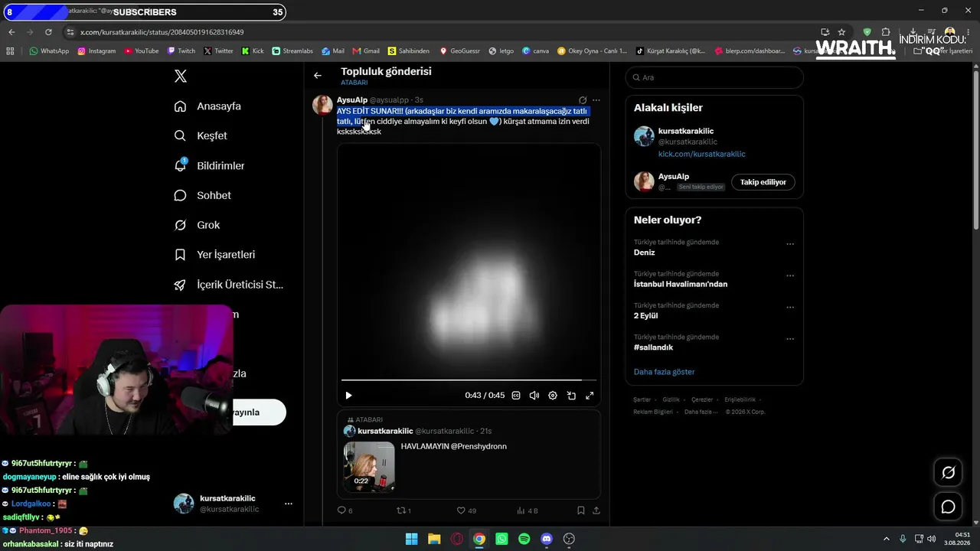Open more options for the #sallandık trend
The height and width of the screenshot is (551, 980).
tap(790, 339)
